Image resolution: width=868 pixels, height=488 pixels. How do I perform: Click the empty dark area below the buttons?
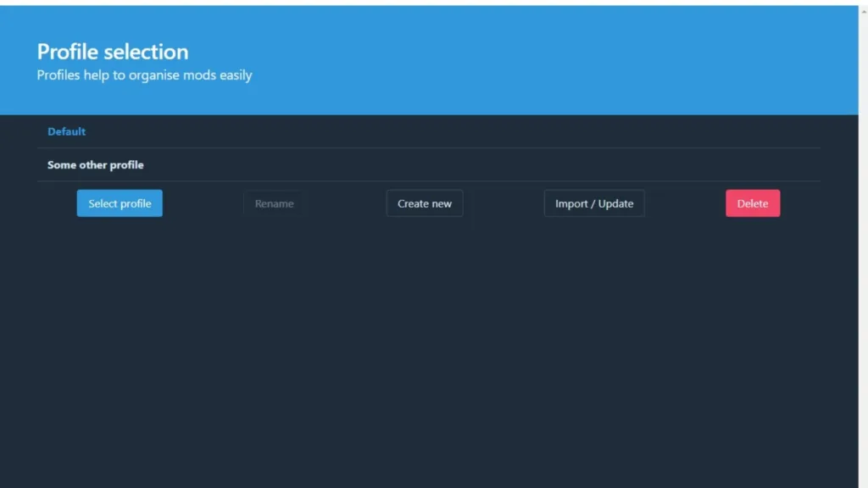[x=424, y=356]
